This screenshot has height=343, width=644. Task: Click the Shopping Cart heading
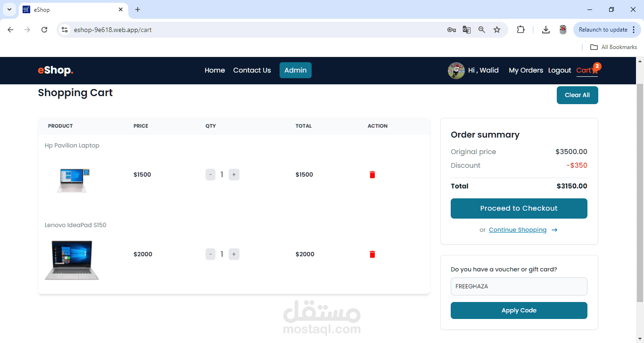point(75,93)
